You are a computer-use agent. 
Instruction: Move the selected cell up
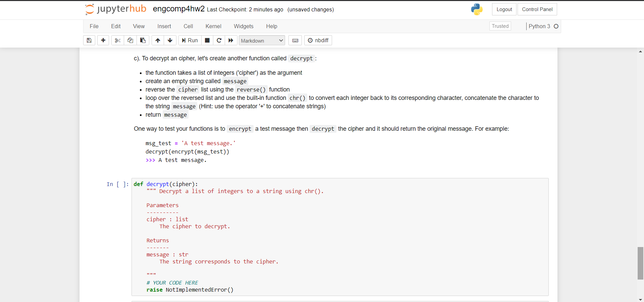[x=157, y=40]
